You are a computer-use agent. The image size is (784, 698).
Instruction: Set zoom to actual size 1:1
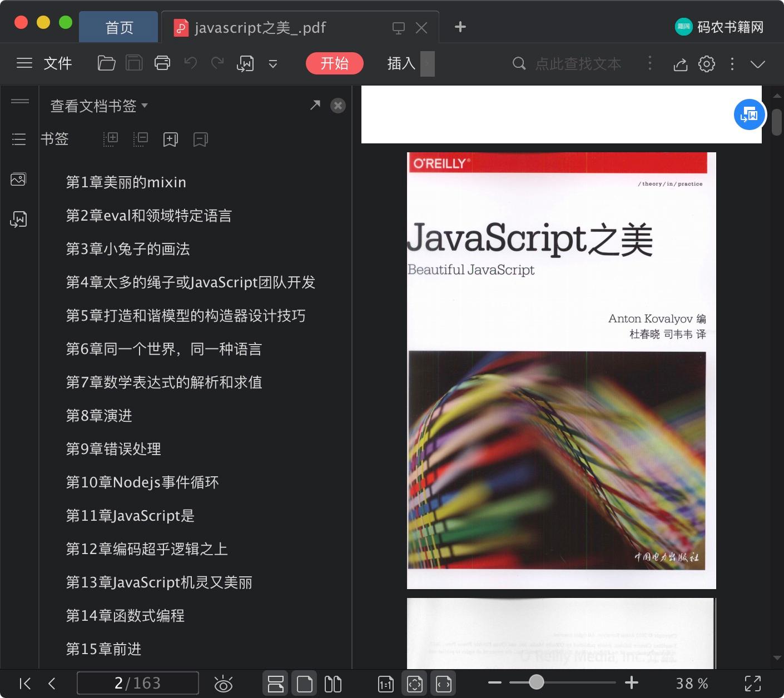coord(386,684)
